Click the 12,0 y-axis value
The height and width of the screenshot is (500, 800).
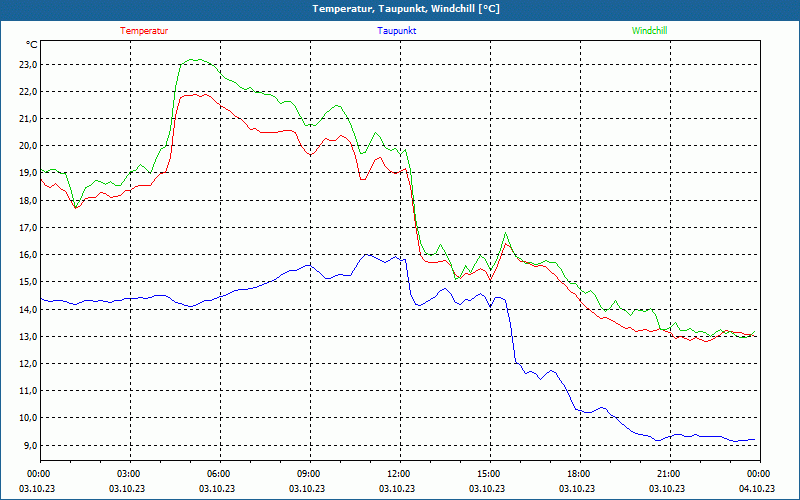pyautogui.click(x=28, y=364)
